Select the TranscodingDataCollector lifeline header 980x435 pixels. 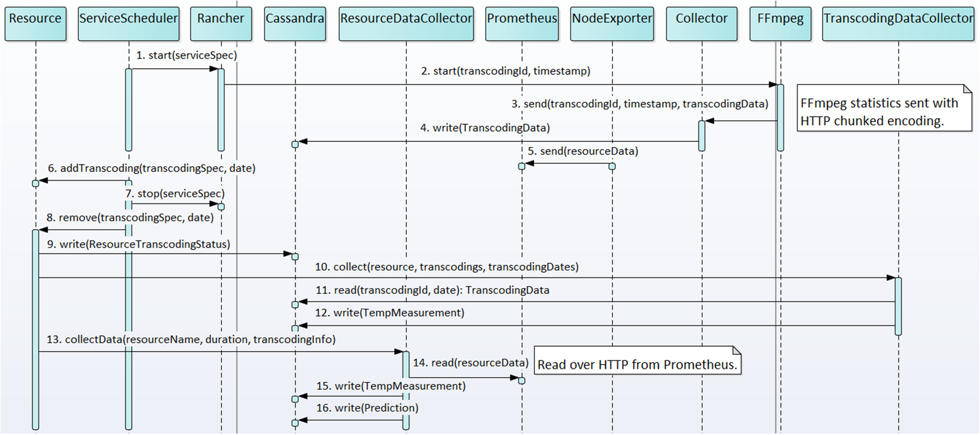tap(898, 24)
